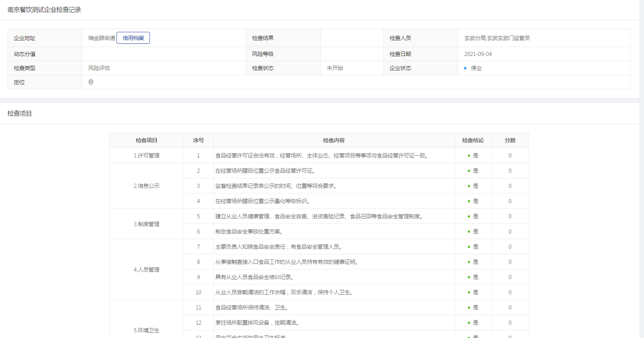
Task: Click green status dot for item 5
Action: tap(469, 216)
